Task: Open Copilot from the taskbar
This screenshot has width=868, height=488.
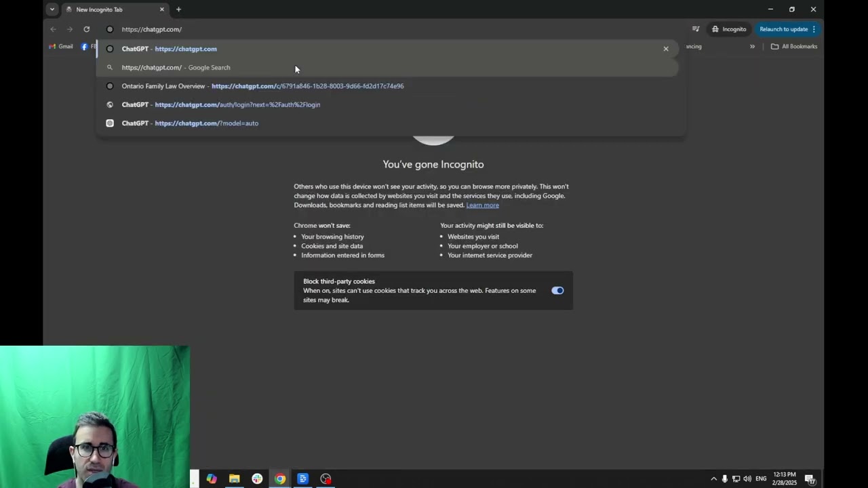Action: click(212, 479)
